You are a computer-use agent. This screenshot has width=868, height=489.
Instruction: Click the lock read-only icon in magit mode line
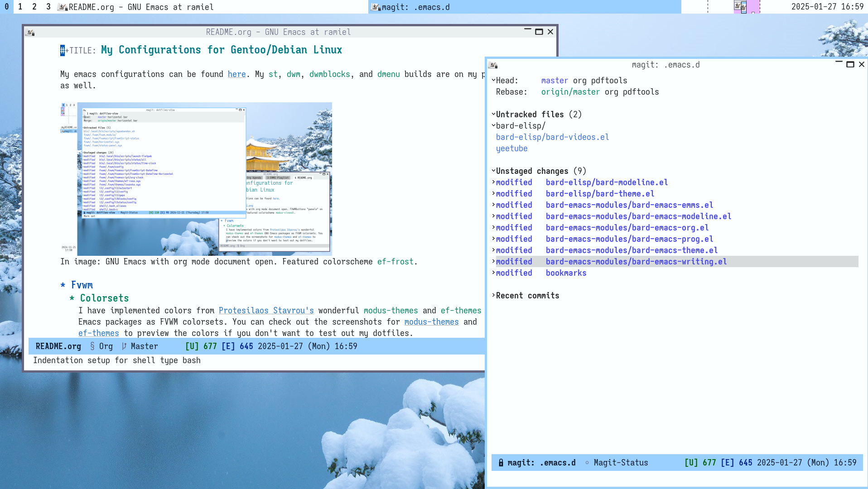[501, 463]
